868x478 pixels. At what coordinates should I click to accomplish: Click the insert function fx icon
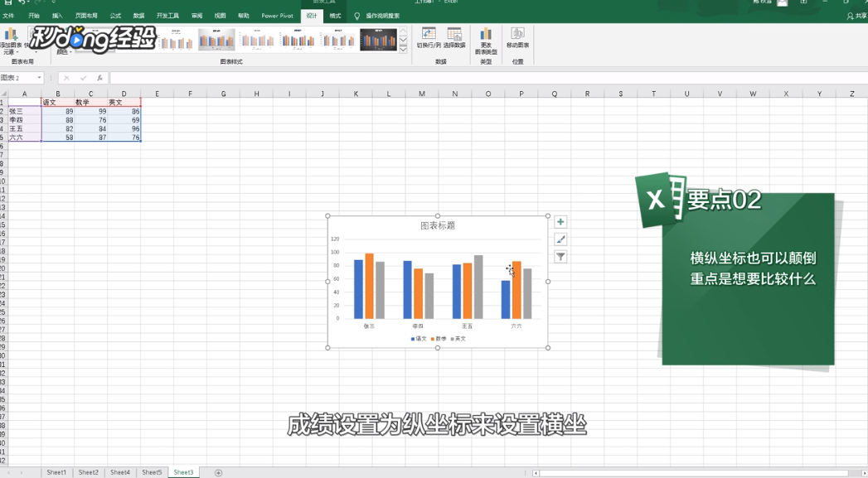(x=99, y=78)
